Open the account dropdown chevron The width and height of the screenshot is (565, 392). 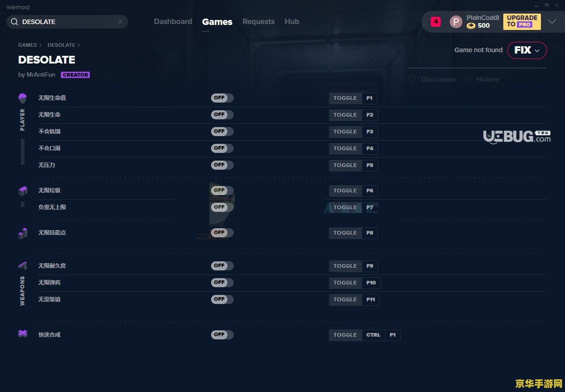pyautogui.click(x=552, y=22)
